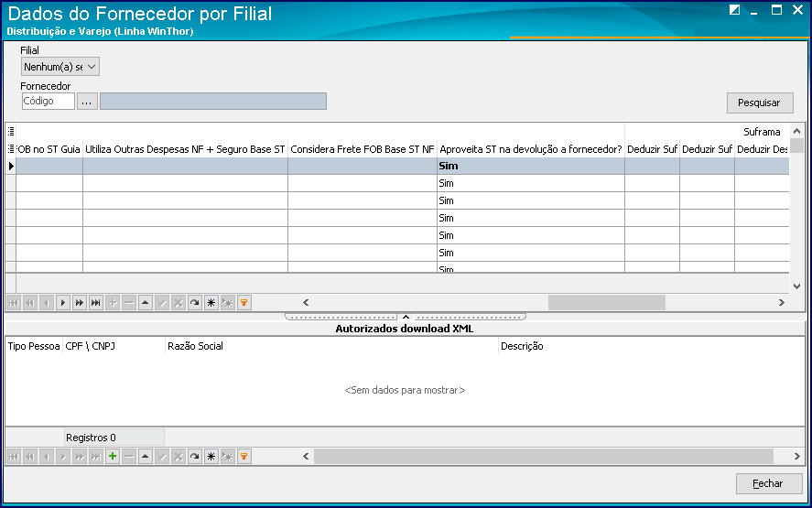This screenshot has height=508, width=812.
Task: Click the title bar theme toggle icon
Action: (734, 10)
